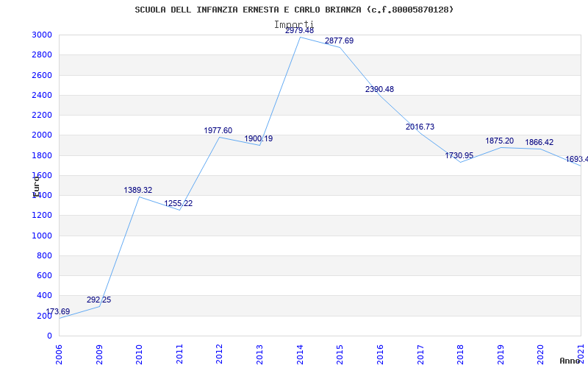Image resolution: width=588 pixels, height=368 pixels.
Task: Select data label 1900.19
Action: 259,139
